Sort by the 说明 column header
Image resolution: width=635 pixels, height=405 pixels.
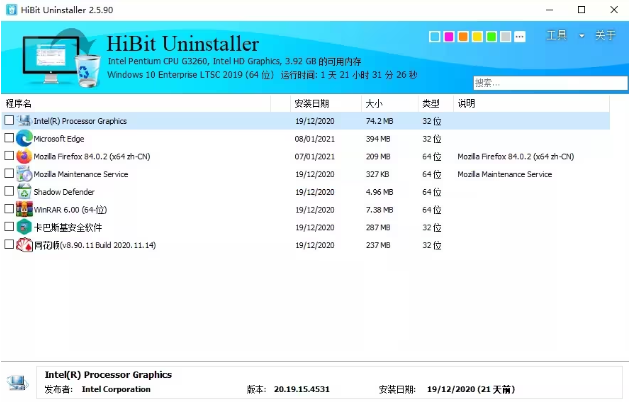pos(531,104)
